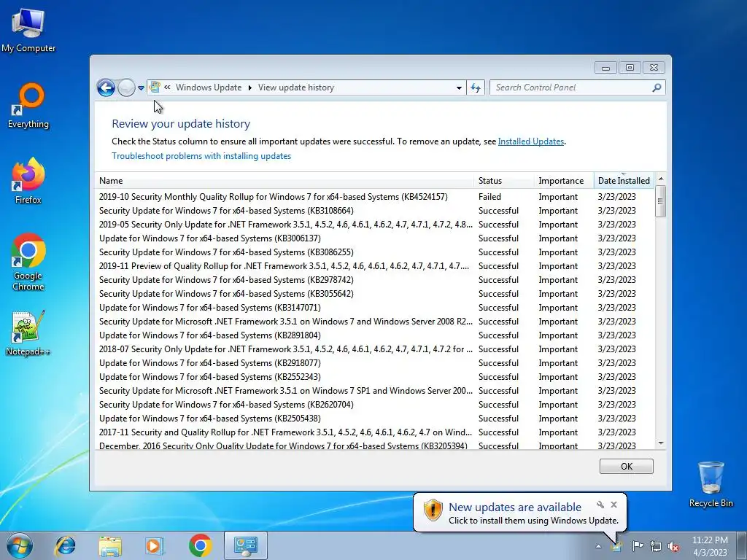
Task: Open the network tray icon
Action: point(656,546)
